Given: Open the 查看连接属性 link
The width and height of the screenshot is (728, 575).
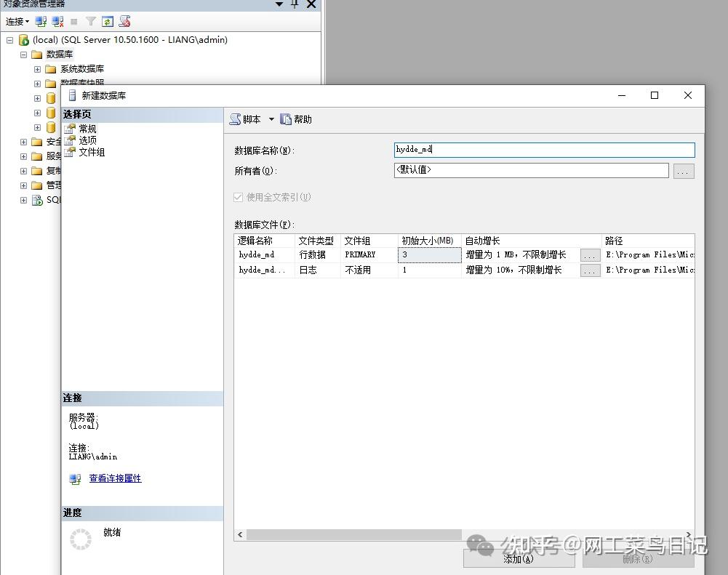Looking at the screenshot, I should 114,479.
